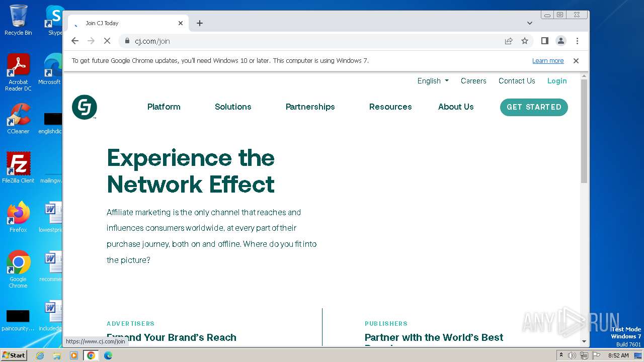Open the included Word document on desktop
644x362 pixels.
(52, 316)
